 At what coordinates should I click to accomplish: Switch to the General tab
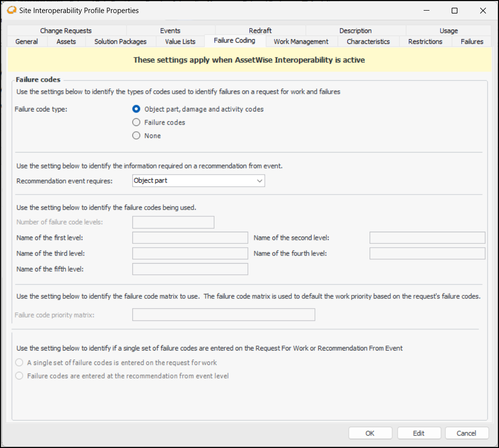pos(27,42)
